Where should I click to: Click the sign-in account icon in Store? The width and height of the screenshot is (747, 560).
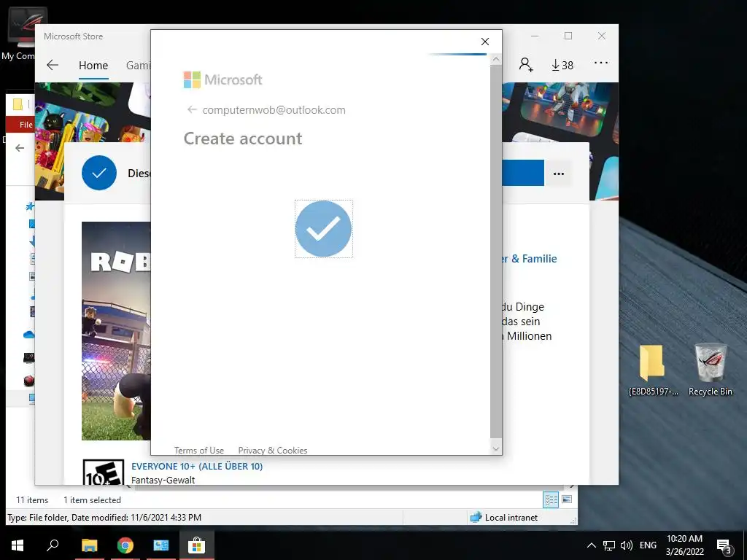coord(526,65)
